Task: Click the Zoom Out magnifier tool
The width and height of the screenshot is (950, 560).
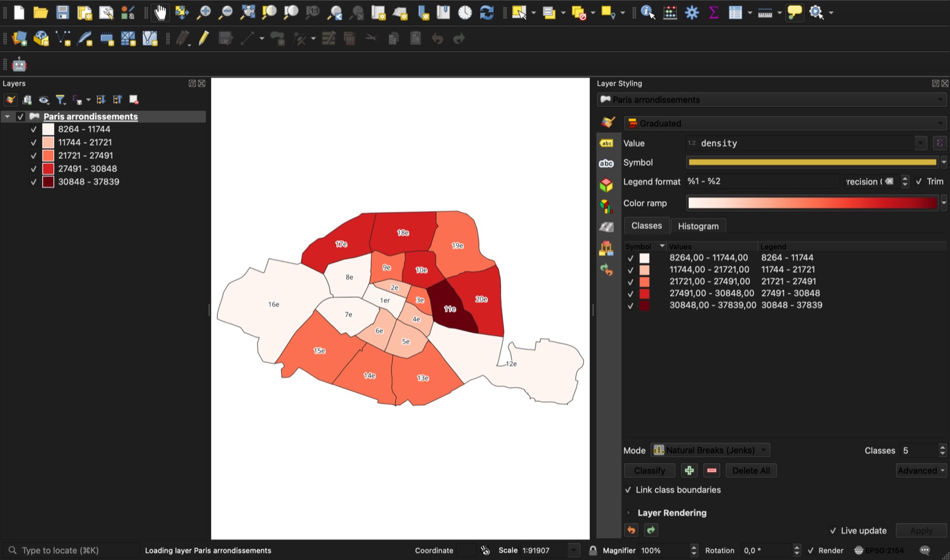Action: click(x=226, y=12)
